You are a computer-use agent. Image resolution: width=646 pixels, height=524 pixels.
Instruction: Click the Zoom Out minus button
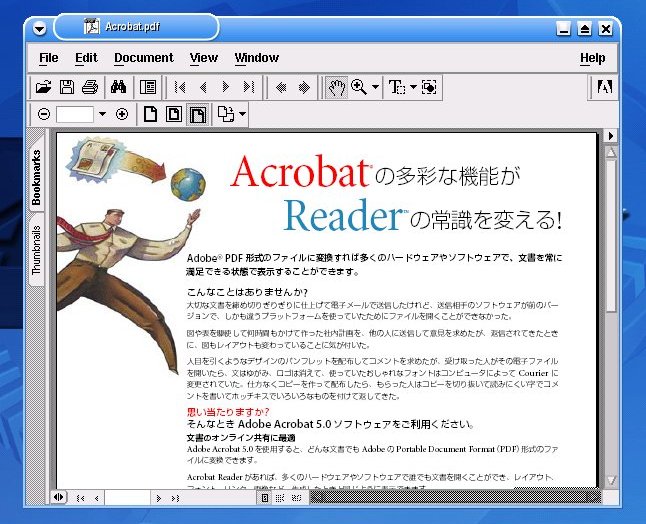pos(44,114)
